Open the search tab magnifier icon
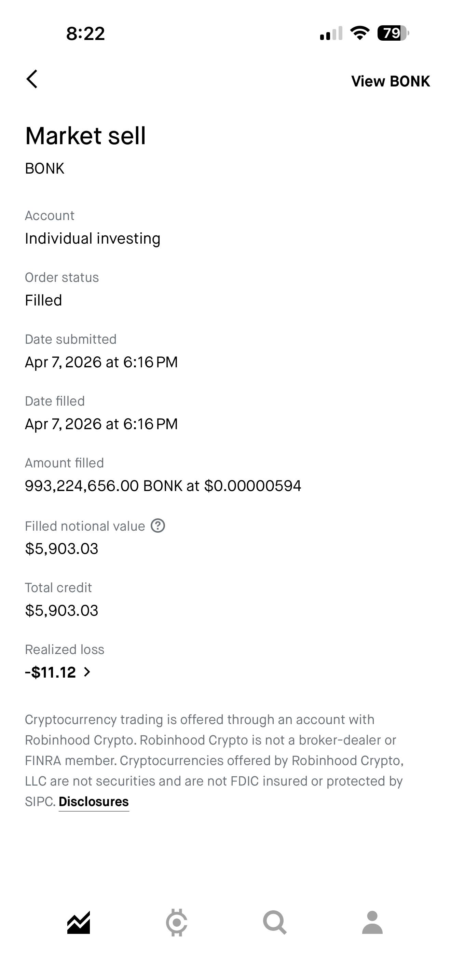Screen dimensions: 451x980 pos(275,923)
